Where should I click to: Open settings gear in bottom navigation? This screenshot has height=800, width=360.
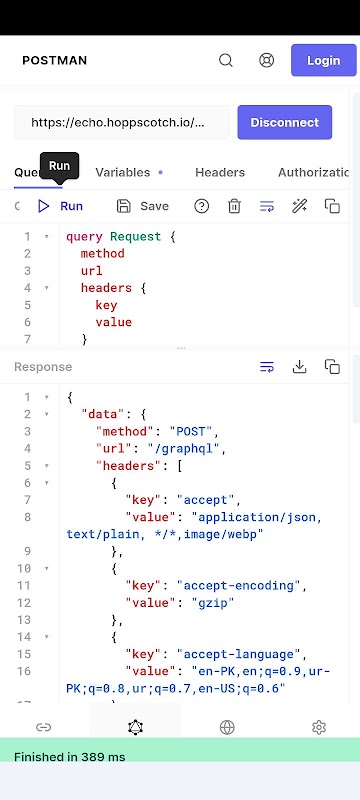coord(319,727)
